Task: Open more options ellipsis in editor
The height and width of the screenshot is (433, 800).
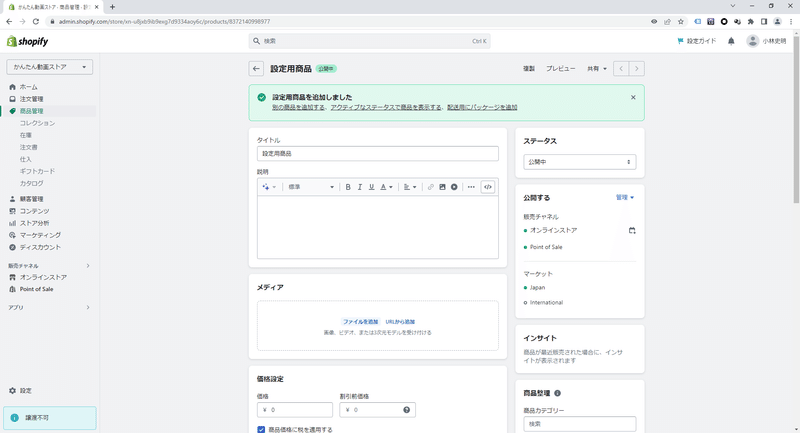Action: click(471, 187)
